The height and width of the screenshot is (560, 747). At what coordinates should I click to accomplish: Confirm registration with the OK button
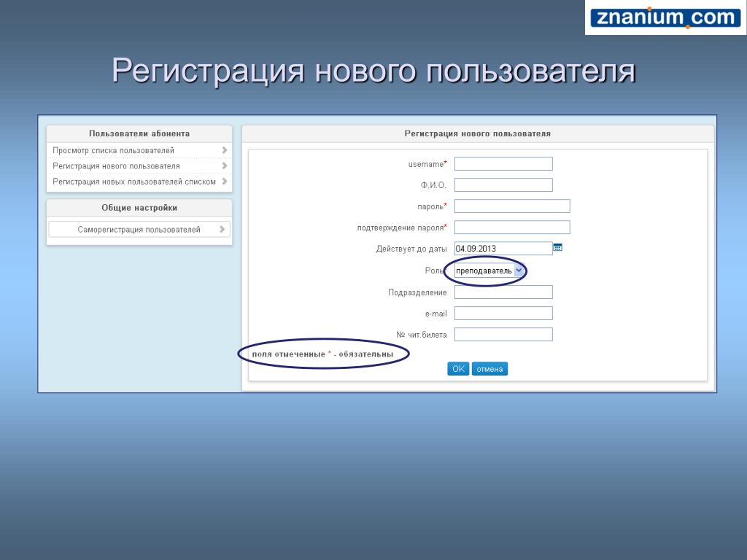point(458,368)
